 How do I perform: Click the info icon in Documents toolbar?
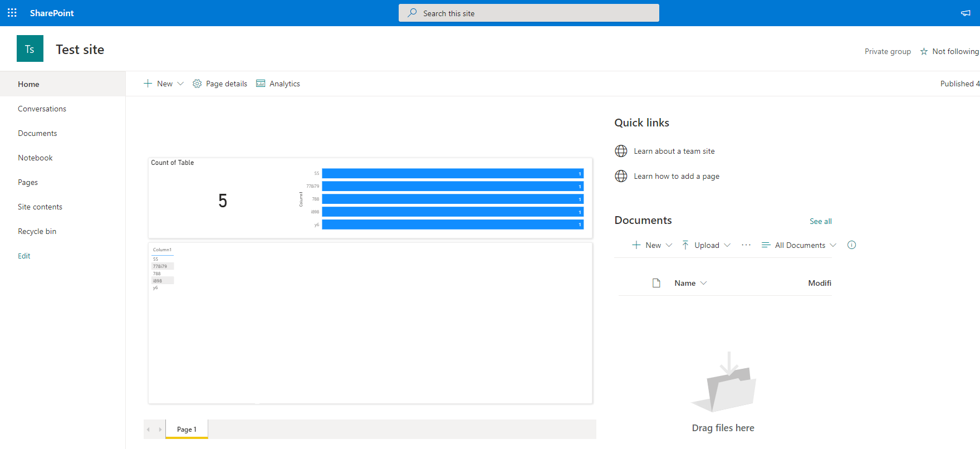(x=851, y=245)
